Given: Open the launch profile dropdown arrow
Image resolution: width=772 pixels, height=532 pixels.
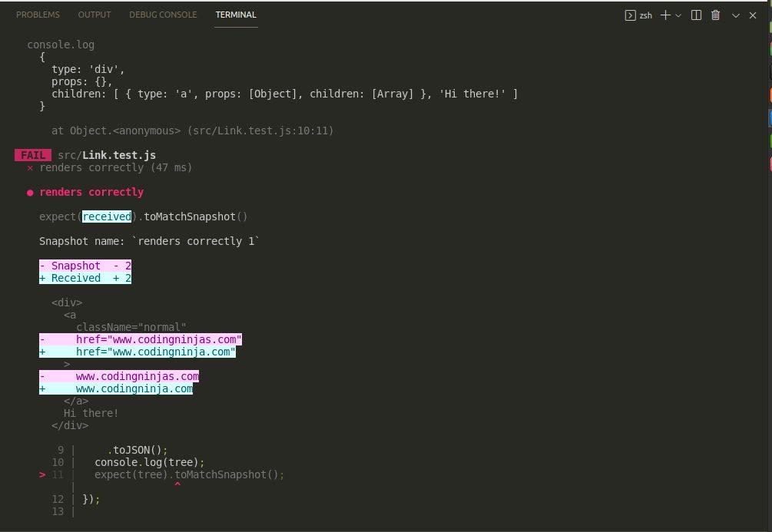Looking at the screenshot, I should (678, 16).
